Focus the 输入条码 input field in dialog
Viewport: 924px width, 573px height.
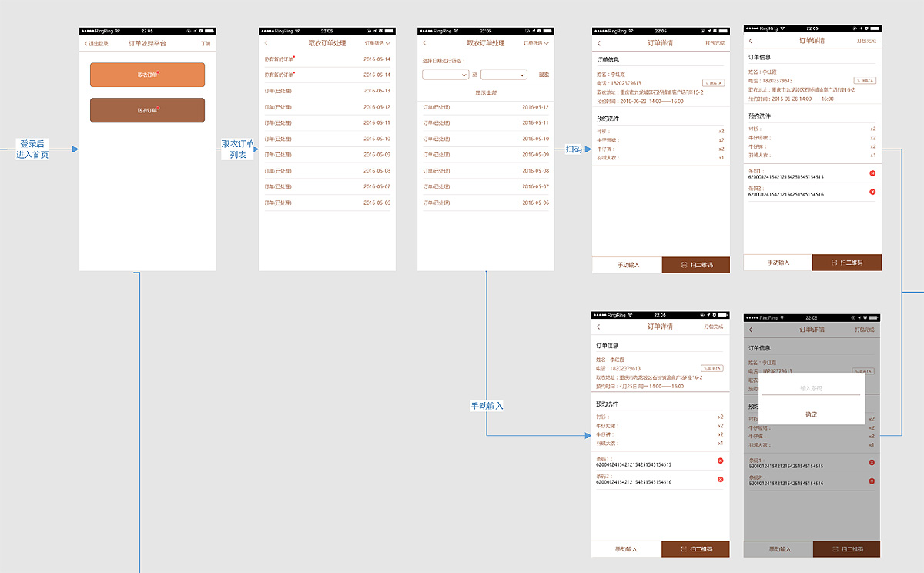coord(812,388)
